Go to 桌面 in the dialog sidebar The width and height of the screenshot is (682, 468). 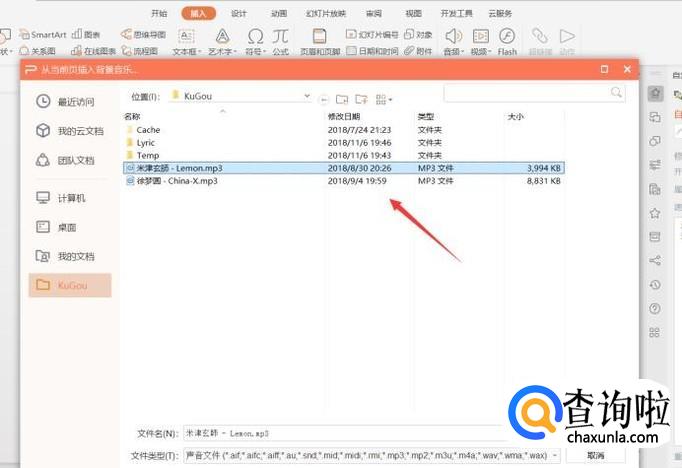[x=57, y=227]
